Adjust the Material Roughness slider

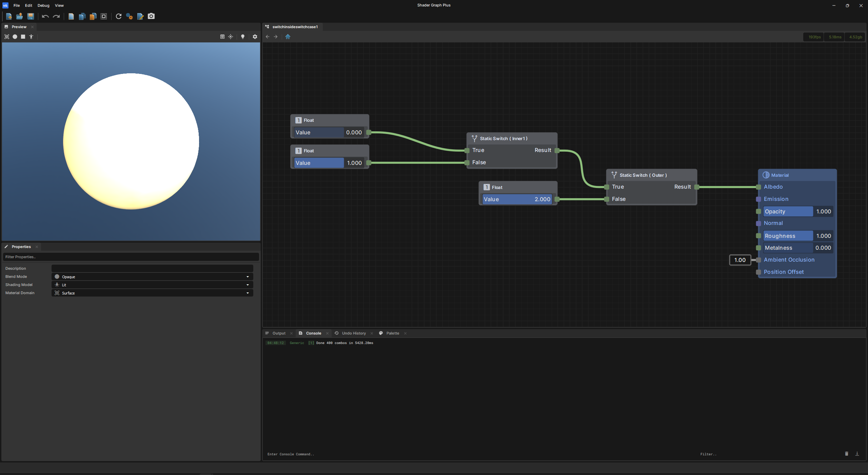pos(798,236)
